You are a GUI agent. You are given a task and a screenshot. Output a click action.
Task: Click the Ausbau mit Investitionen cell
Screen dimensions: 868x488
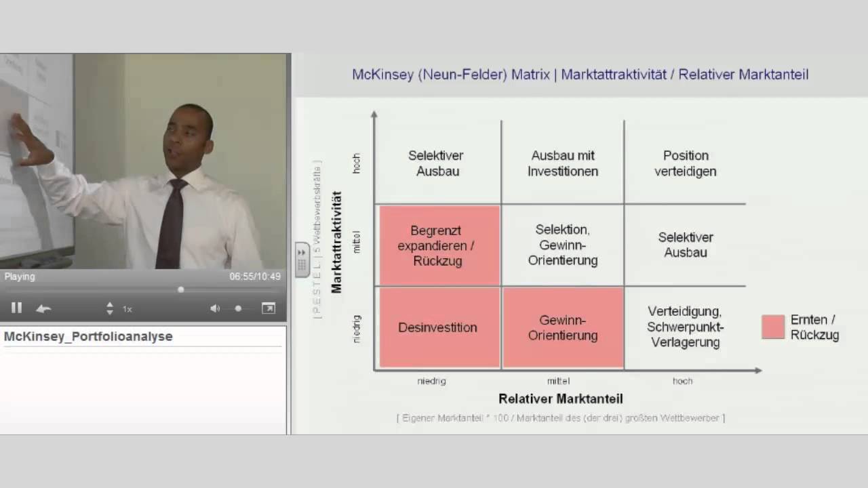coord(563,163)
